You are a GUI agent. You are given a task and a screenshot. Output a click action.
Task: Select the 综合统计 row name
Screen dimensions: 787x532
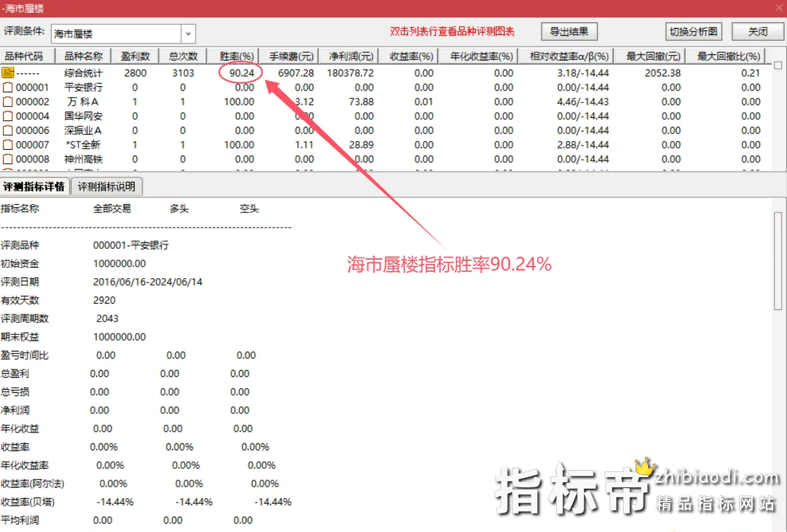tap(84, 73)
